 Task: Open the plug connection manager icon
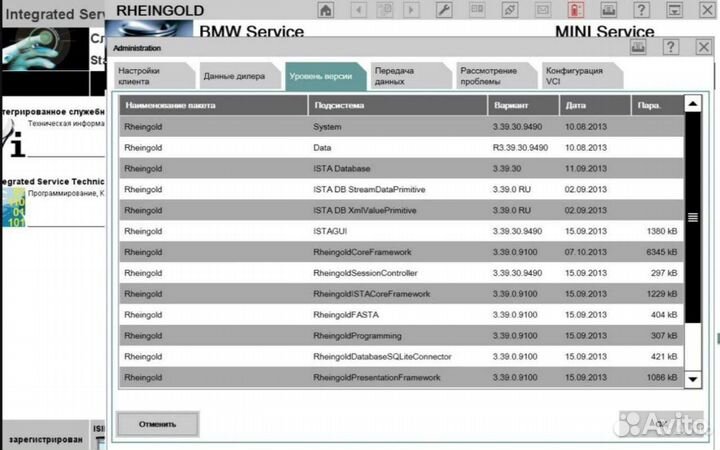point(510,10)
